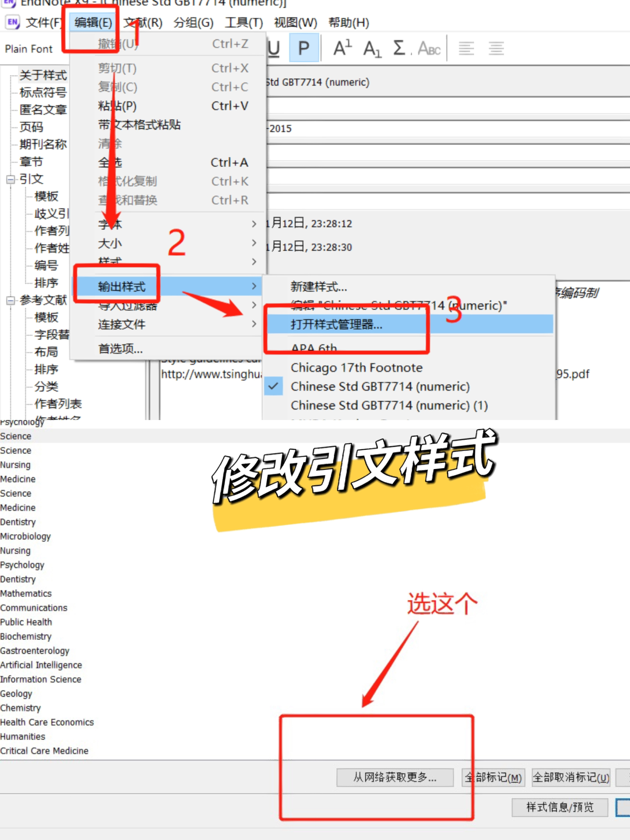Select the Gastroenterology row
The width and height of the screenshot is (630, 840).
[x=35, y=651]
